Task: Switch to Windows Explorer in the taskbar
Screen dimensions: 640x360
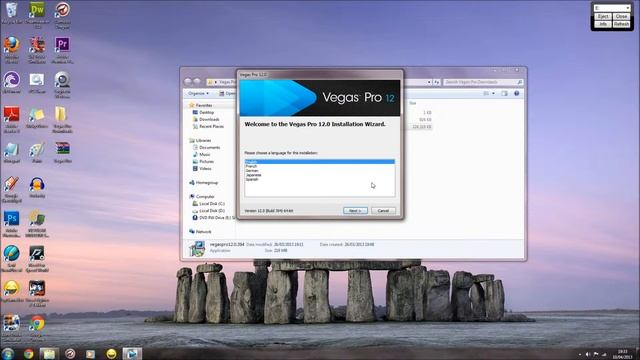Action: click(x=49, y=353)
